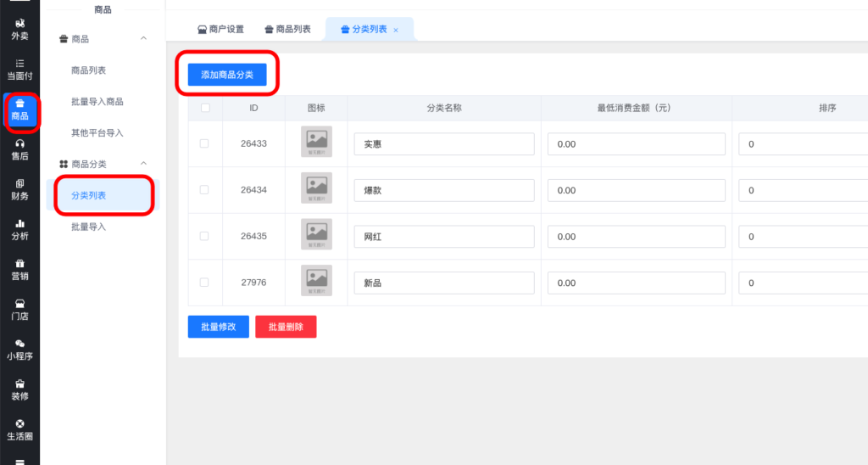This screenshot has height=465, width=868.
Task: Open the 门店 store sidebar icon
Action: point(19,309)
